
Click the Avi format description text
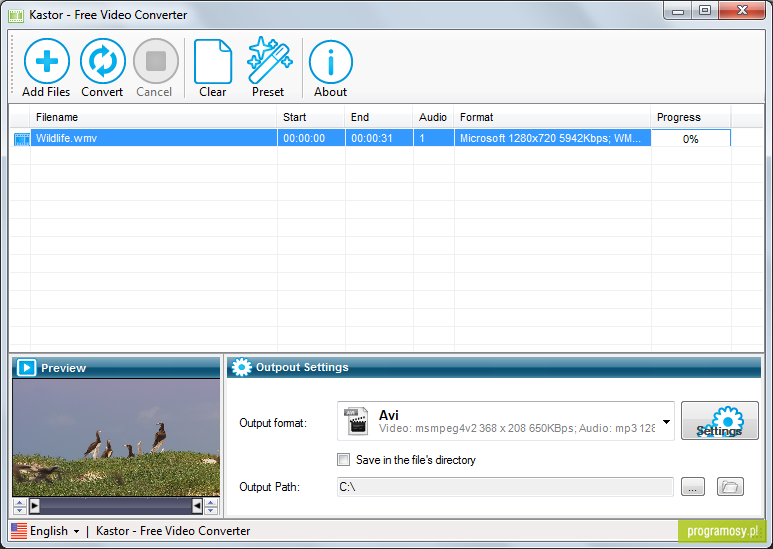tap(517, 428)
